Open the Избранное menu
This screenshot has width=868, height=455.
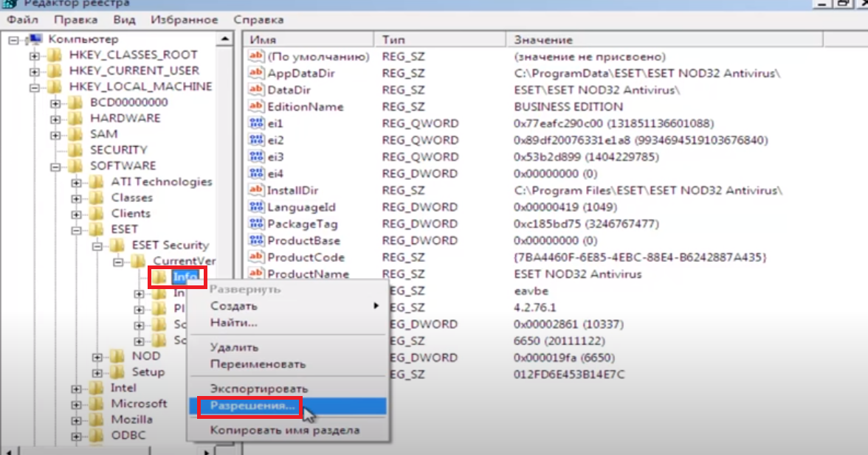point(185,20)
